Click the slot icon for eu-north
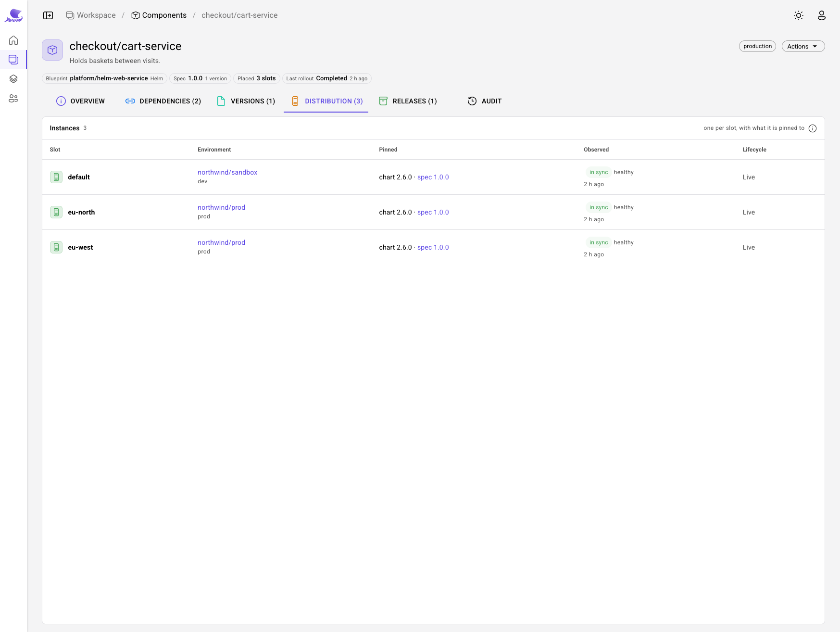Screen dimensions: 840x632 pyautogui.click(x=56, y=212)
